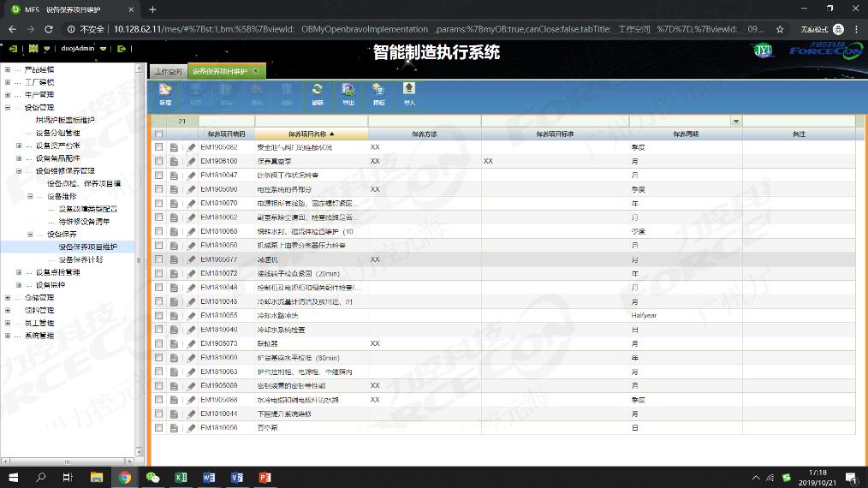Image resolution: width=868 pixels, height=488 pixels.
Task: Collapse the 设备保养 tree node
Action: pyautogui.click(x=31, y=235)
